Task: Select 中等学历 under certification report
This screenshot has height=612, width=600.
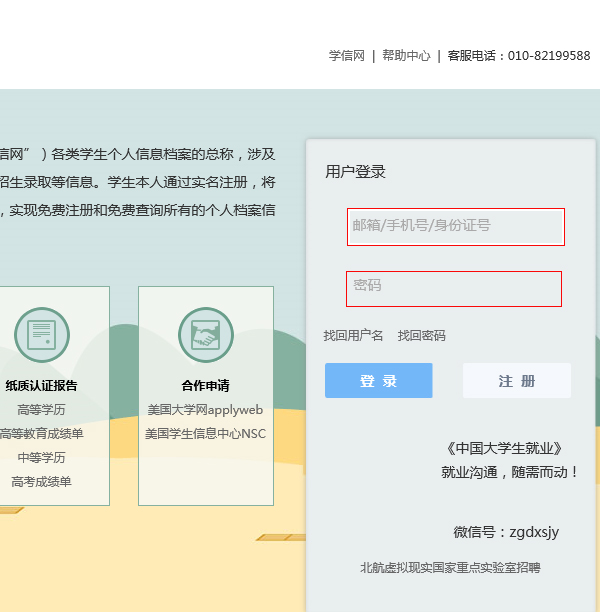Action: pos(41,458)
